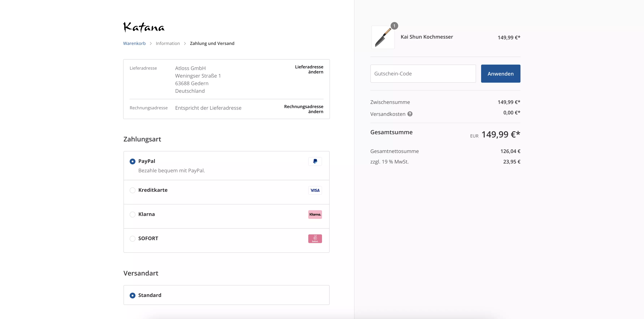Click Zahlung und Versand breadcrumb

(212, 43)
